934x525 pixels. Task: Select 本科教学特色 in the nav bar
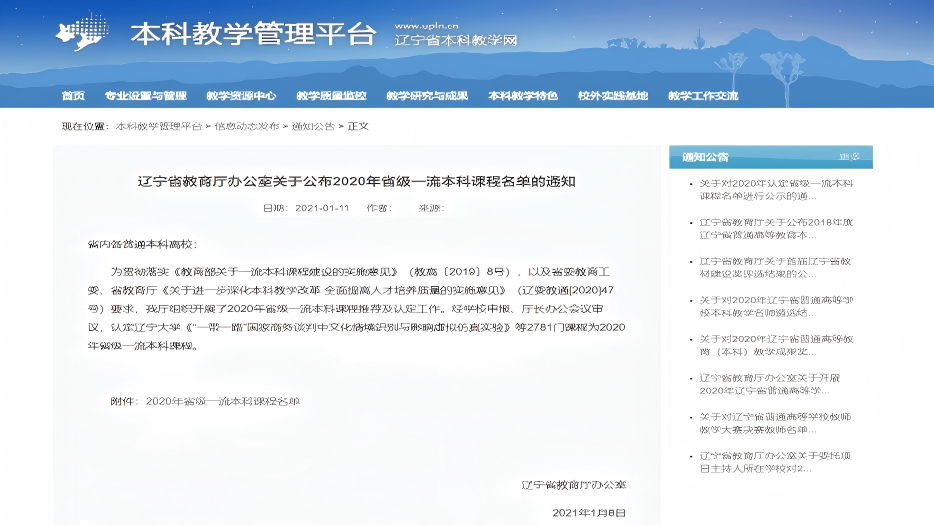pos(523,96)
